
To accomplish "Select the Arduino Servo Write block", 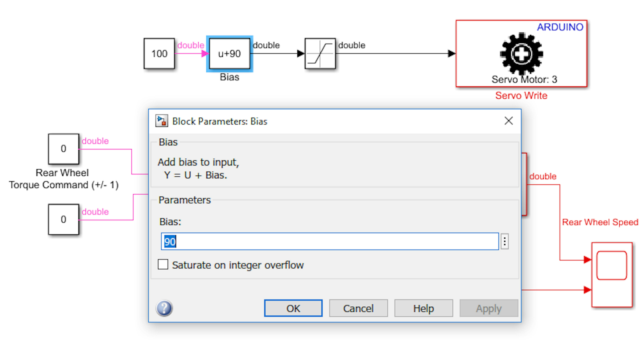I will [522, 53].
